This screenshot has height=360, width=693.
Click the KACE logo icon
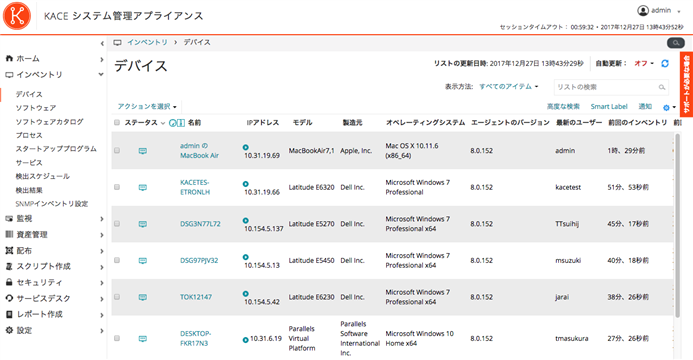(17, 16)
